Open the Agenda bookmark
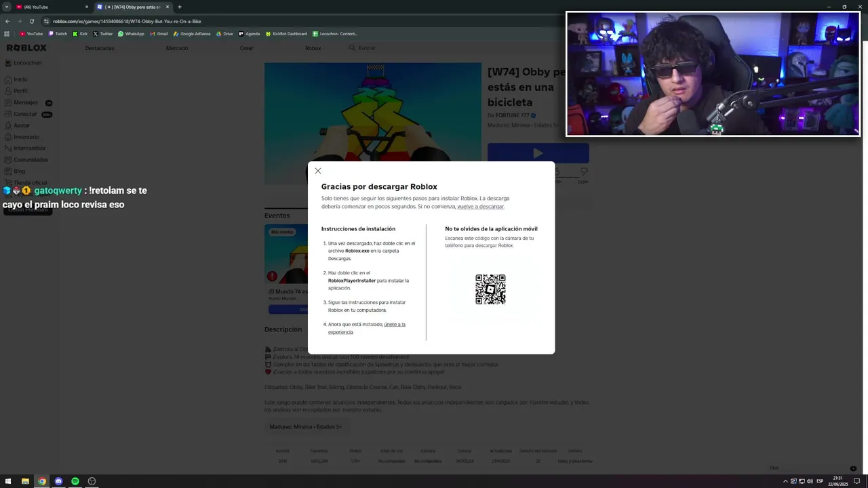The image size is (868, 488). tap(249, 34)
